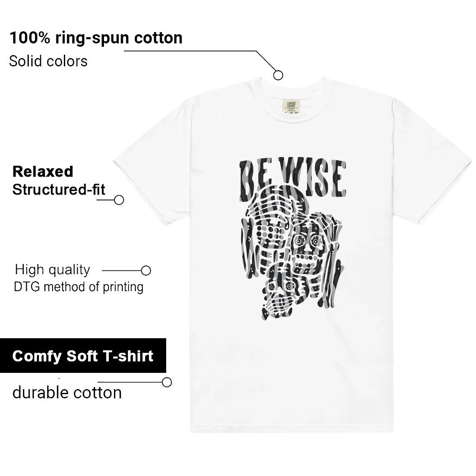Click the callout circle marker at shirt collar

click(x=278, y=75)
